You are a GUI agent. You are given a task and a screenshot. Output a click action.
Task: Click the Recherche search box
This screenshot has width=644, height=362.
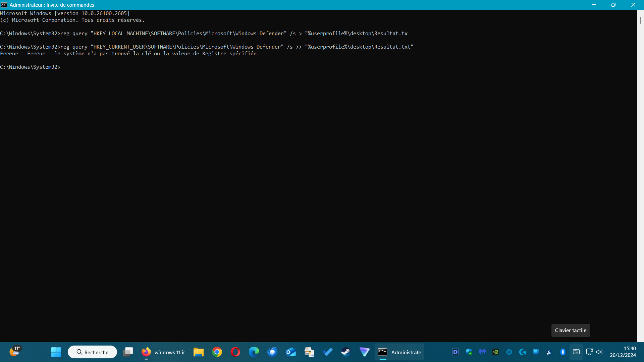click(x=93, y=352)
